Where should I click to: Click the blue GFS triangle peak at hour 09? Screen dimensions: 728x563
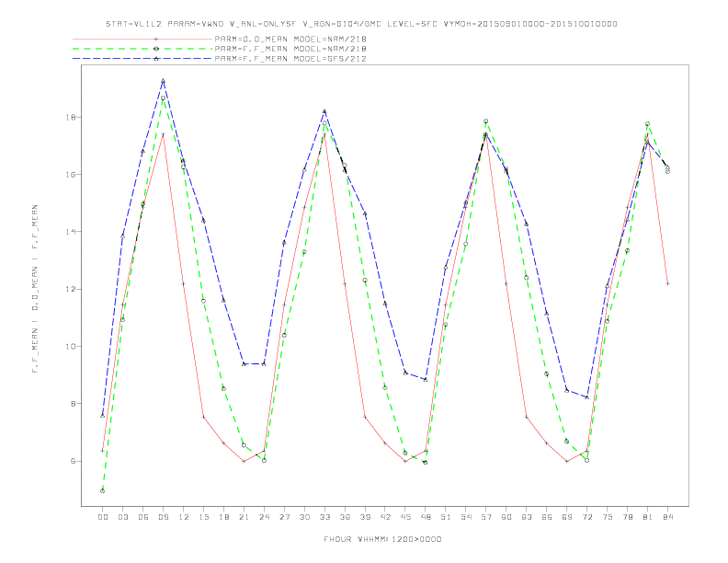tap(163, 81)
